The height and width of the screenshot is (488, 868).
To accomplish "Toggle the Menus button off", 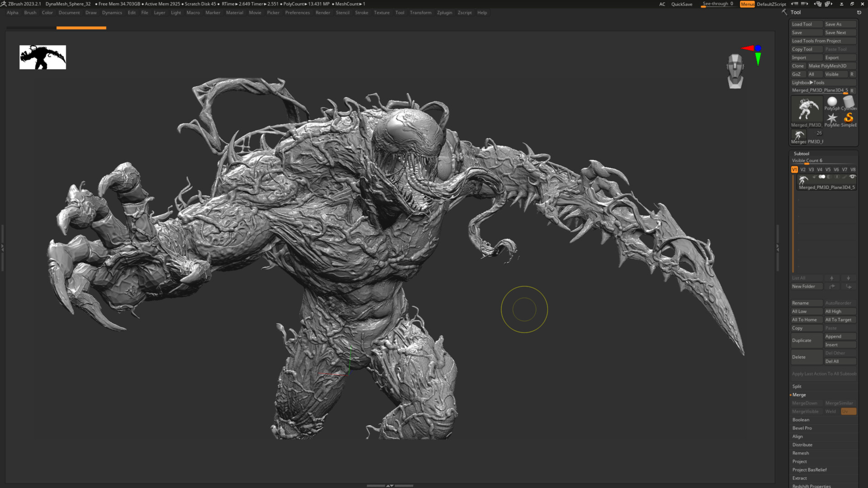I will click(747, 4).
